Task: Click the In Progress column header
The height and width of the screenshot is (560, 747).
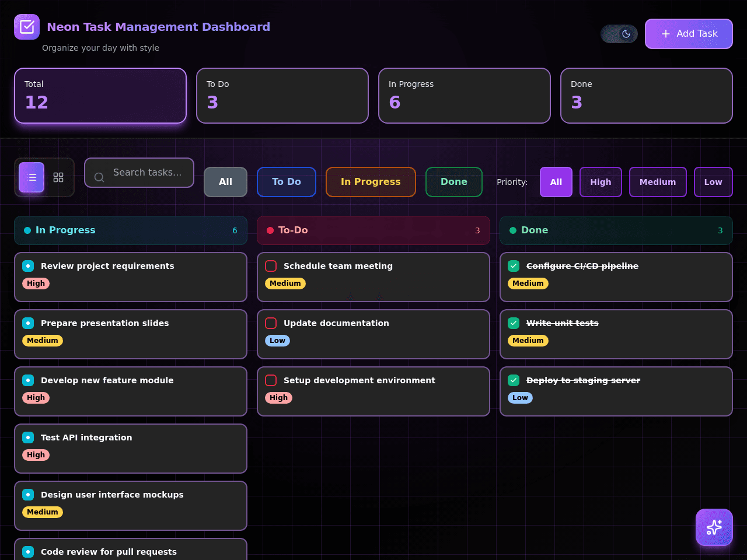Action: (131, 230)
